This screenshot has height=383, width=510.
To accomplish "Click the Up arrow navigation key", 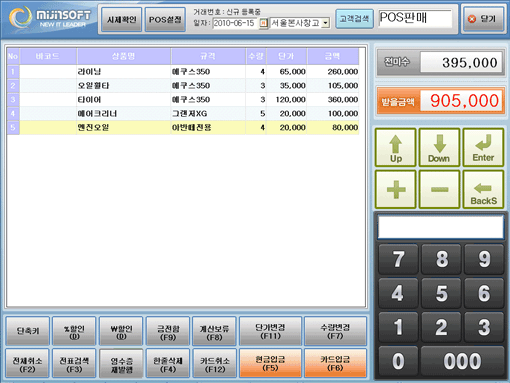I will tap(396, 147).
